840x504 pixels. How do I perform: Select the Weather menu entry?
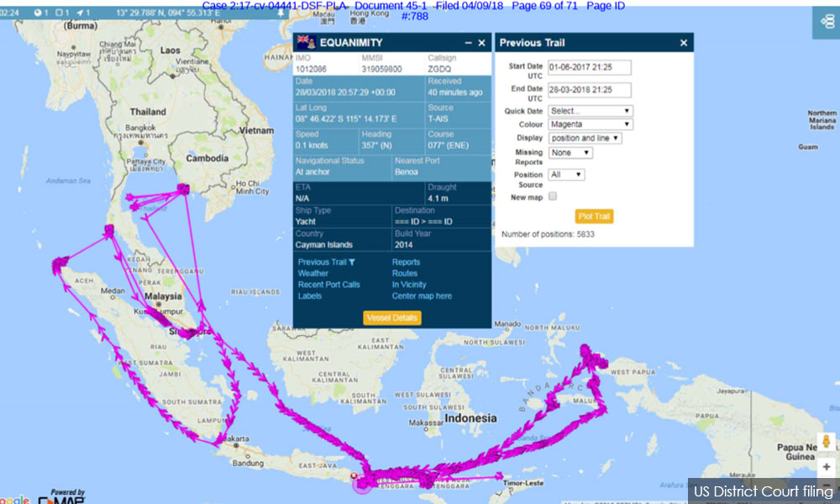[315, 273]
